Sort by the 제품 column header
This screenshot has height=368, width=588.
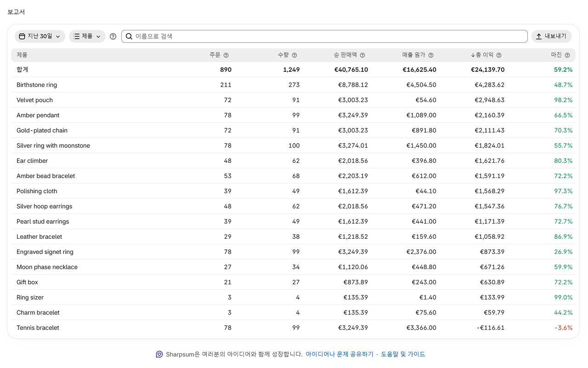tap(22, 55)
